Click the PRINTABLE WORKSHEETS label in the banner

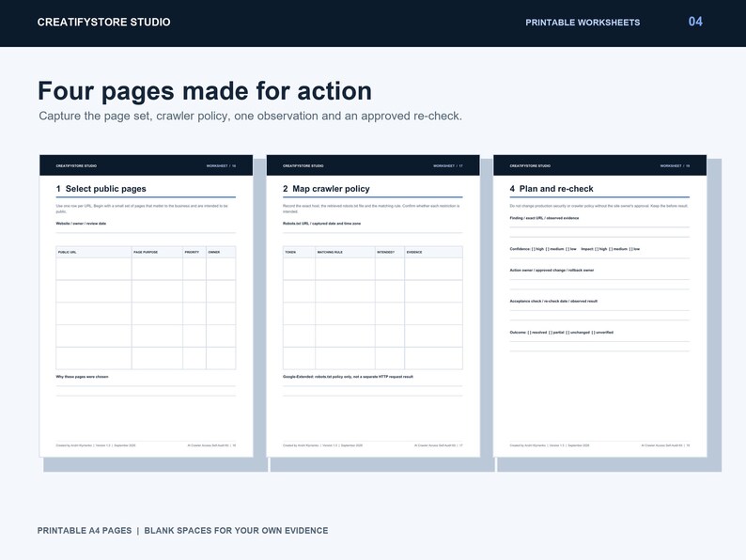pyautogui.click(x=583, y=23)
